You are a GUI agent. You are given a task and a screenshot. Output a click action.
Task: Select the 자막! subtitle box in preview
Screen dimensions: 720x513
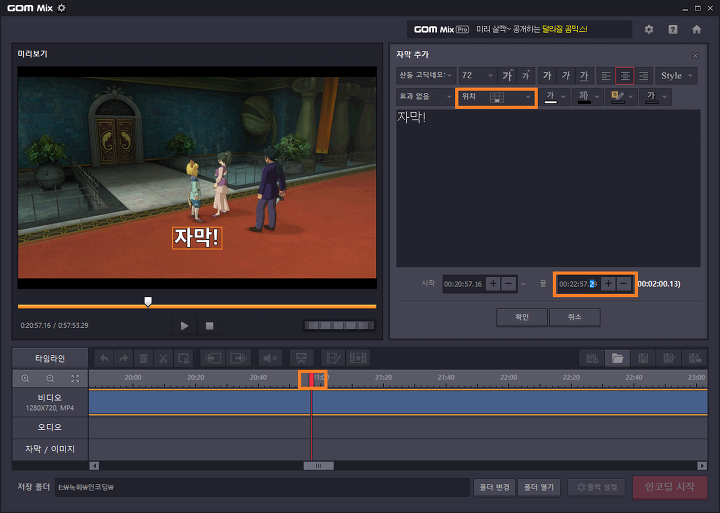197,238
